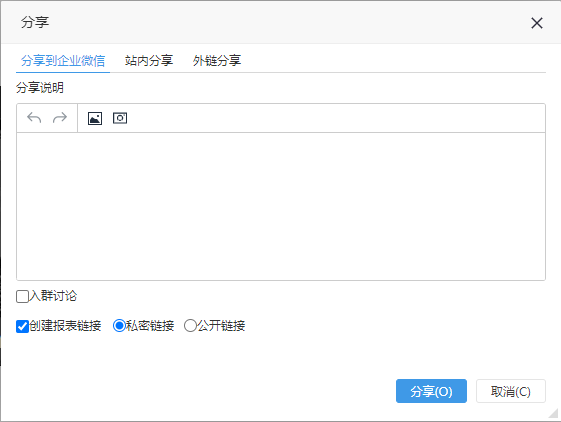Insert a picture using the image icon
The image size is (561, 422).
[x=95, y=118]
